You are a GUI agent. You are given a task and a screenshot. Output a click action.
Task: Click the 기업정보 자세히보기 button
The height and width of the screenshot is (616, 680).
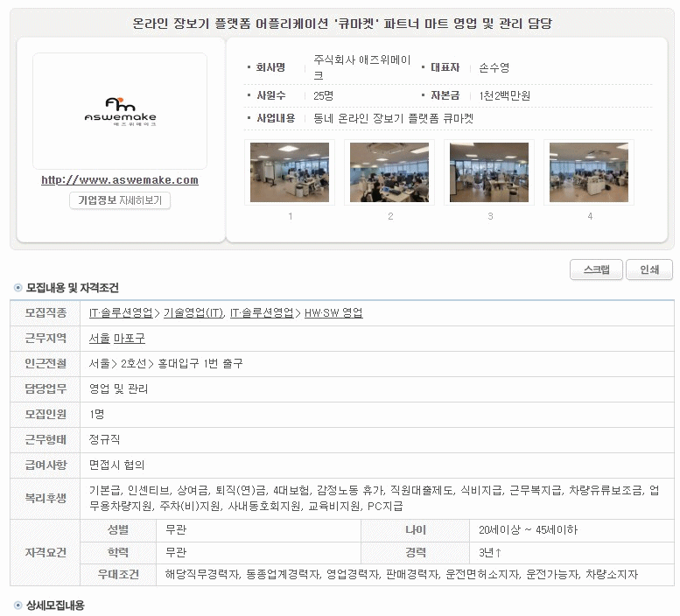(x=120, y=200)
